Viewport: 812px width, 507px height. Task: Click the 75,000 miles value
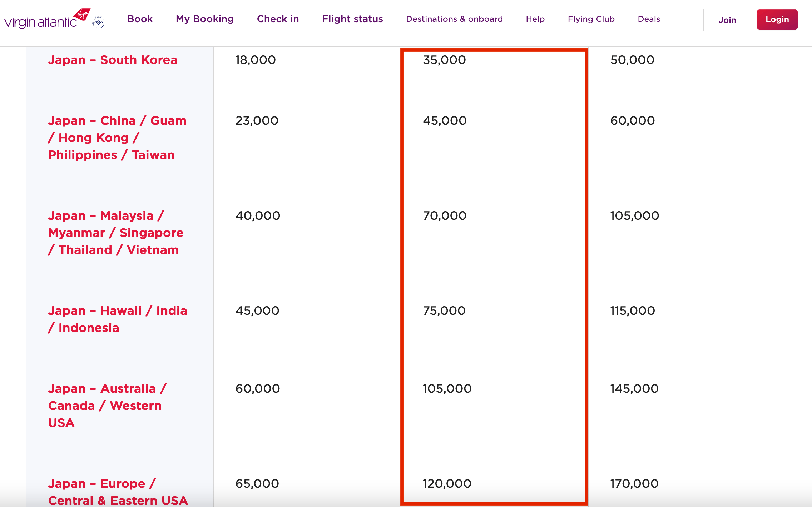444,310
